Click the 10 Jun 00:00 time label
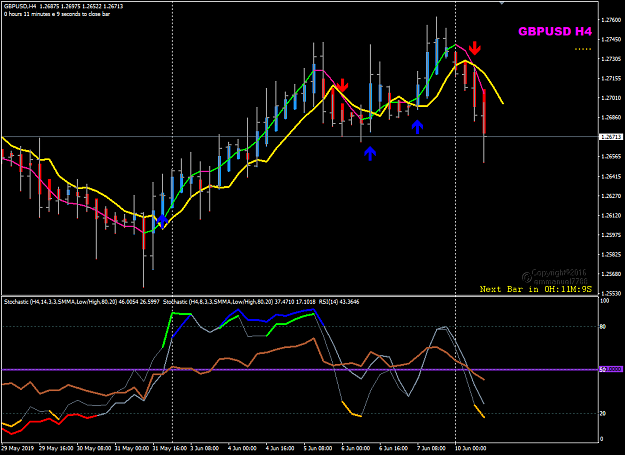The width and height of the screenshot is (625, 455). point(470,449)
